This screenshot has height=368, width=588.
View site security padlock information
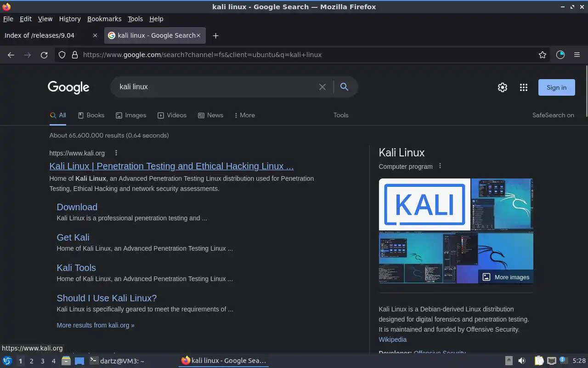(x=75, y=55)
